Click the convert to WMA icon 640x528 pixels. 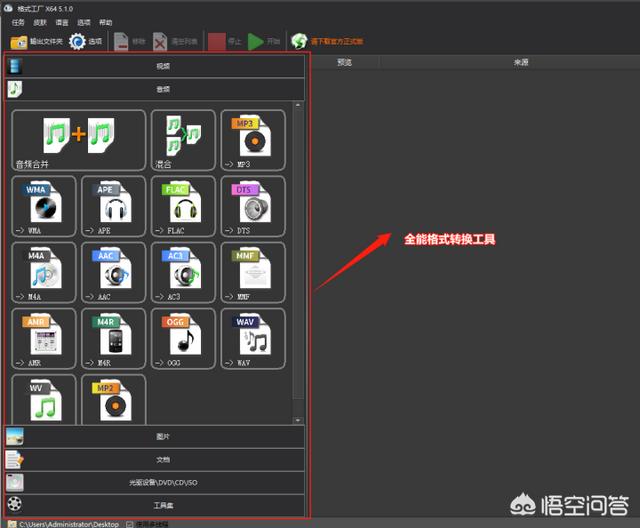[44, 206]
